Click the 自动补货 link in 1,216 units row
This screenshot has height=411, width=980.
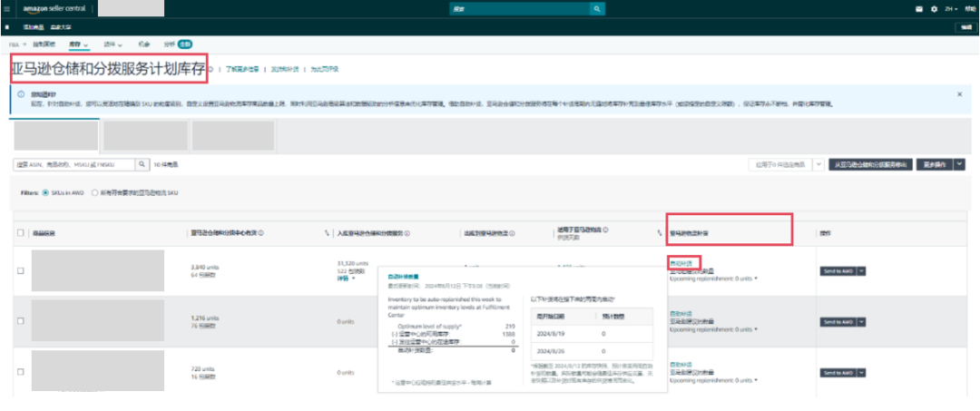coord(681,314)
